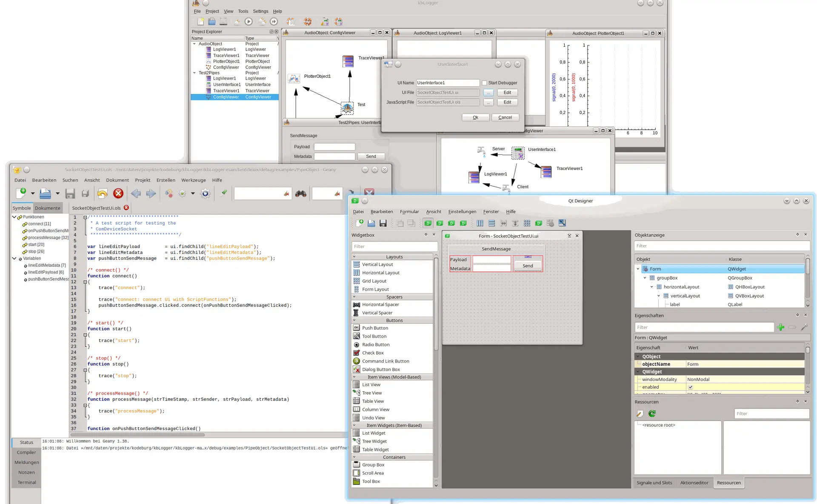Click the play/start icon in kbLogger toolbar
Image resolution: width=817 pixels, height=504 pixels.
tap(249, 21)
